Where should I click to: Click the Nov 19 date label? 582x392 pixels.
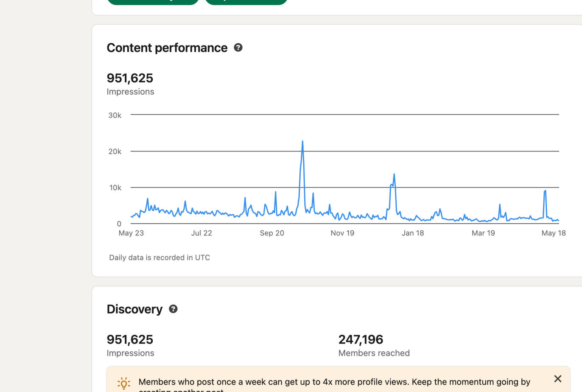point(342,233)
